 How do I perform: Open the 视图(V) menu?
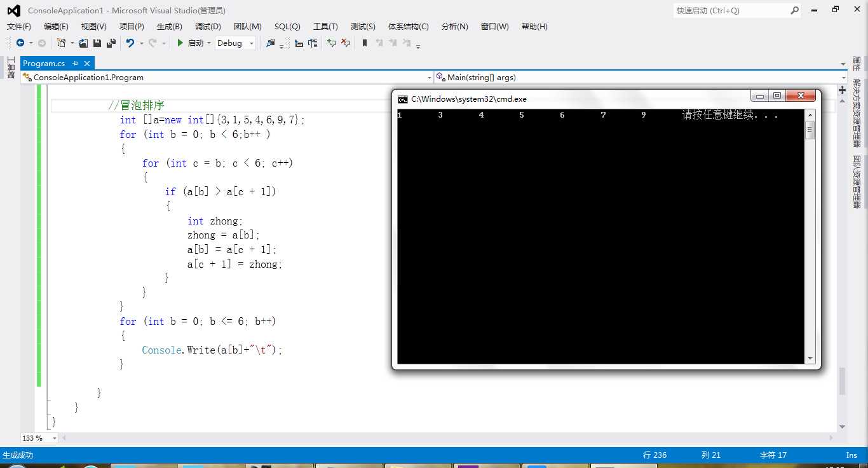(94, 26)
